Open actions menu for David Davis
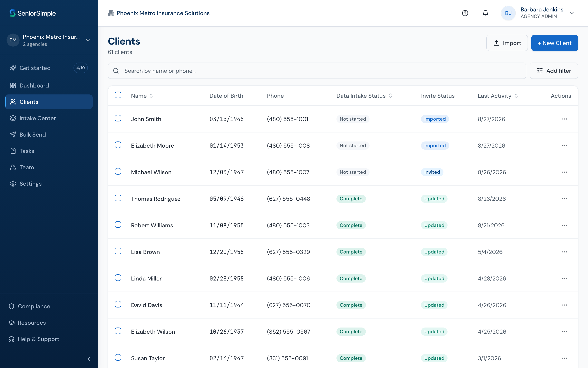The image size is (588, 368). [x=565, y=305]
